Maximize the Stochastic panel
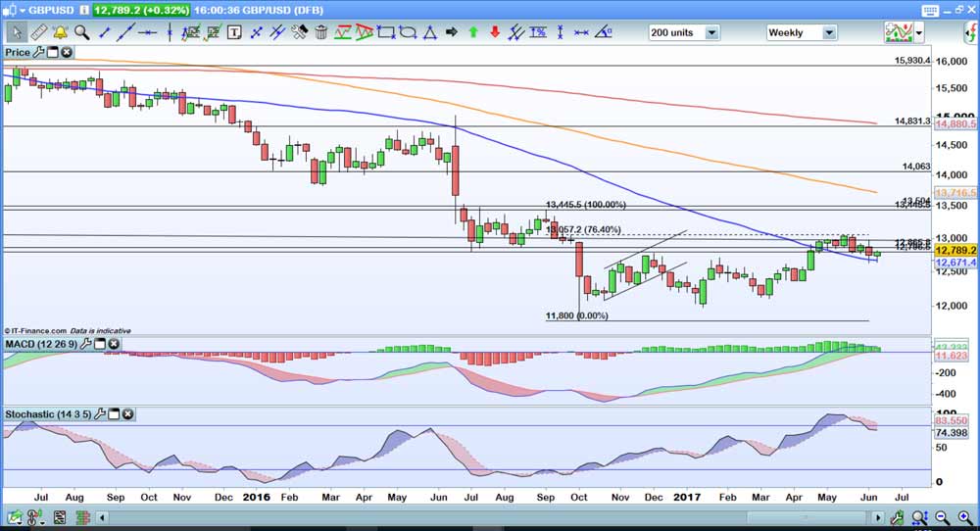980x531 pixels. pos(114,414)
